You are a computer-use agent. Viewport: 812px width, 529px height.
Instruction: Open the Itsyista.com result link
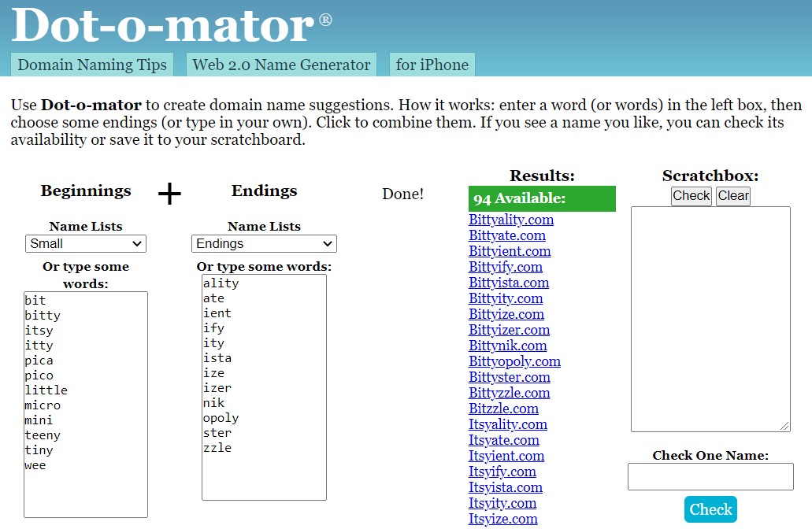coord(506,487)
